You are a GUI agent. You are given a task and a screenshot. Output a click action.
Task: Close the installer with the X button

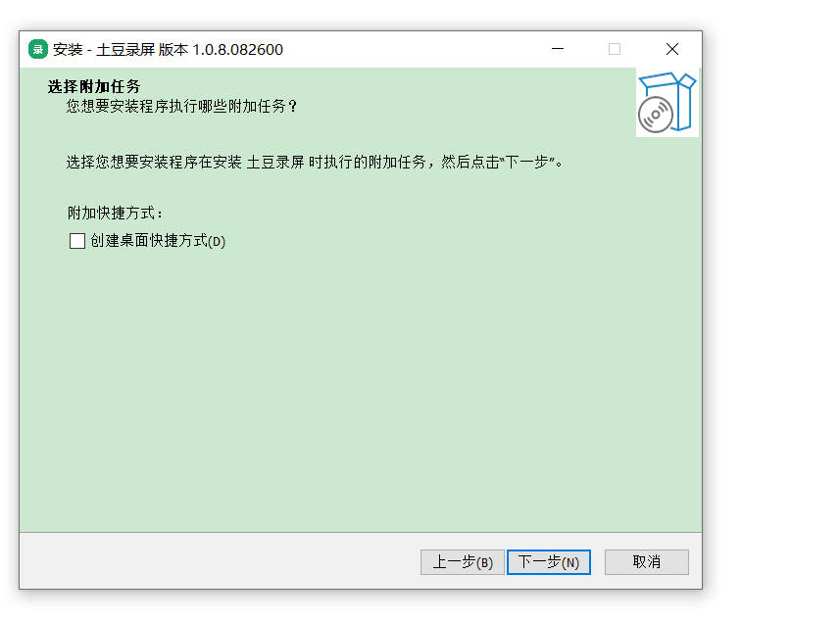[672, 49]
